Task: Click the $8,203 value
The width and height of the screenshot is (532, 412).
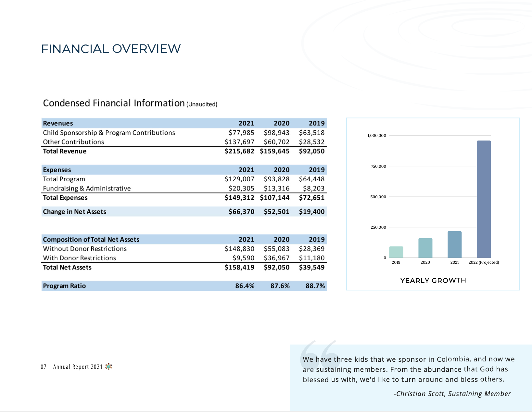Action: coord(314,188)
